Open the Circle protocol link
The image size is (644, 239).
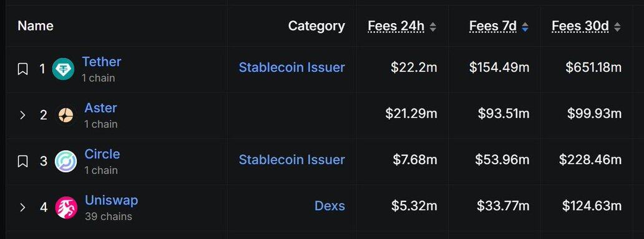(102, 154)
